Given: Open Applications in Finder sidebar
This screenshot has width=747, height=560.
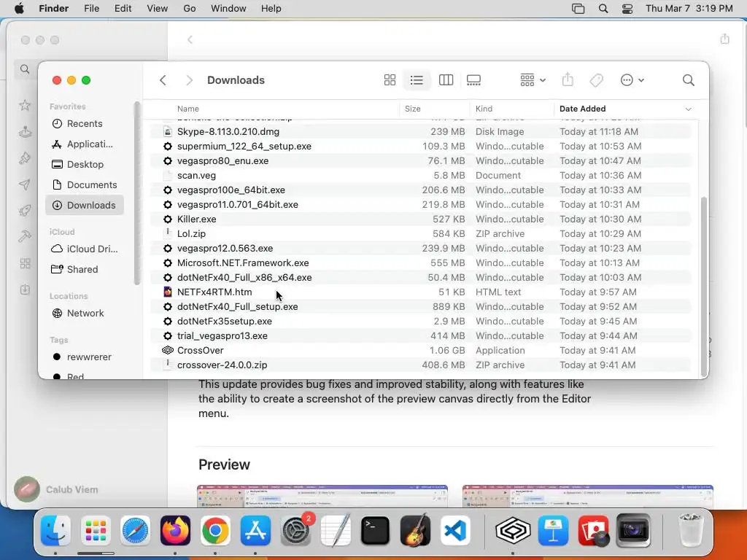Looking at the screenshot, I should [x=85, y=144].
